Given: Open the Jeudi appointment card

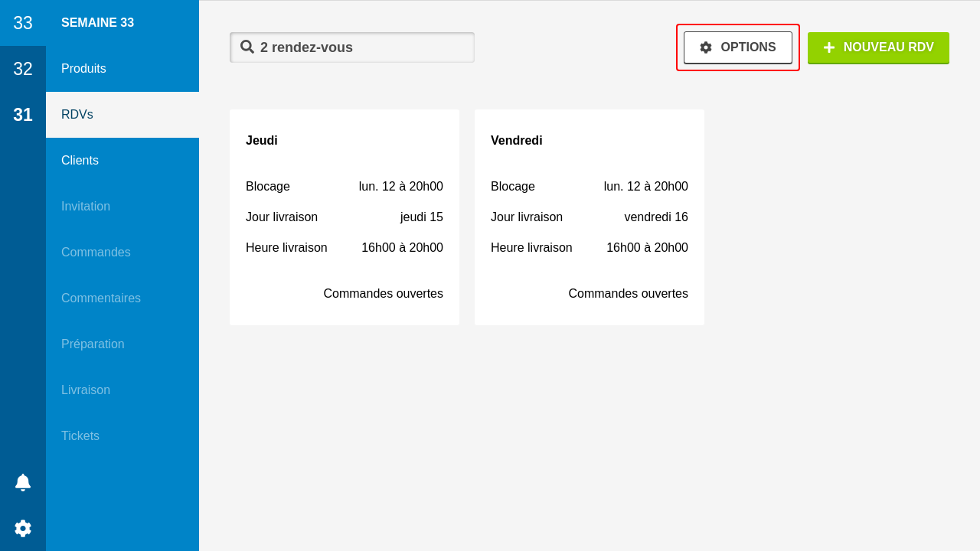Looking at the screenshot, I should coord(345,217).
